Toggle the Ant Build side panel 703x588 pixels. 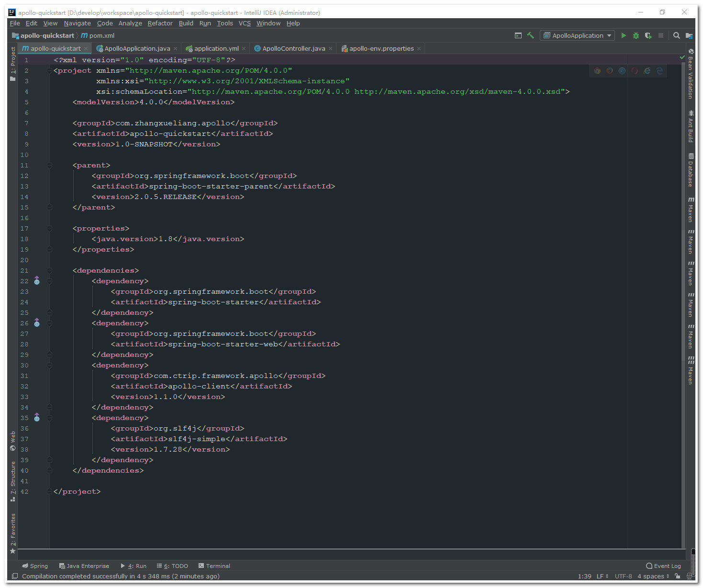691,126
